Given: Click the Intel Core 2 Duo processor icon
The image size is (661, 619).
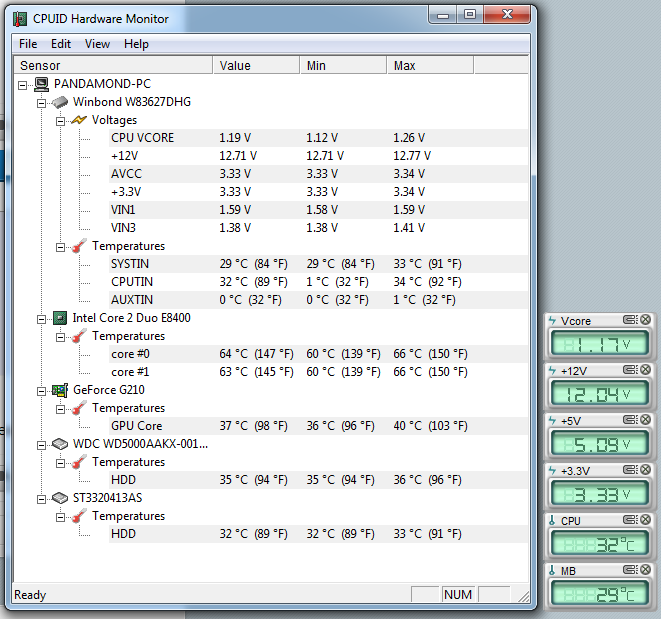Looking at the screenshot, I should pos(60,318).
